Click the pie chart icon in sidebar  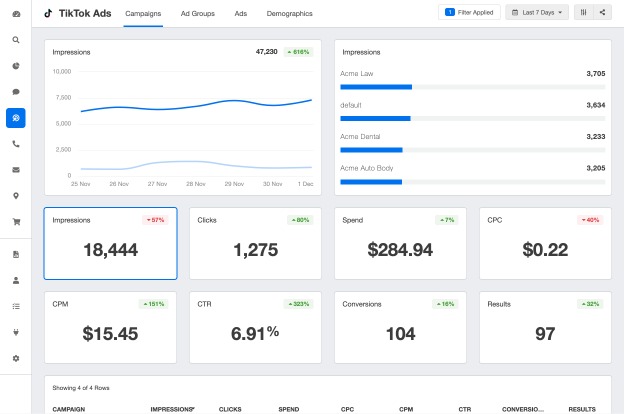(16, 66)
